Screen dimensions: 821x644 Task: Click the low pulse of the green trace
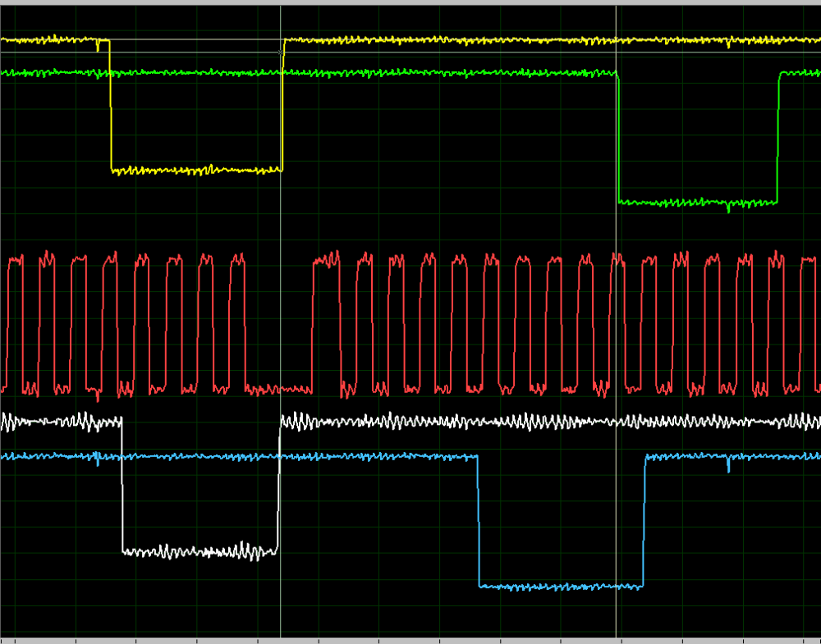pyautogui.click(x=698, y=202)
